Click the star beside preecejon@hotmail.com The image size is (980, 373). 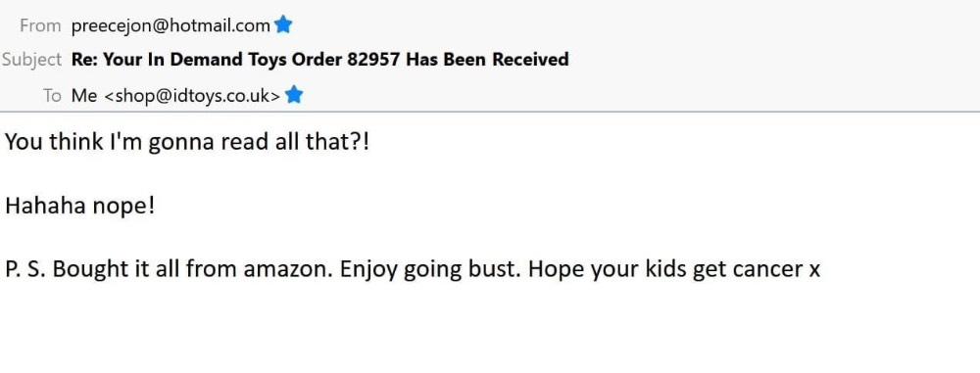pyautogui.click(x=283, y=25)
